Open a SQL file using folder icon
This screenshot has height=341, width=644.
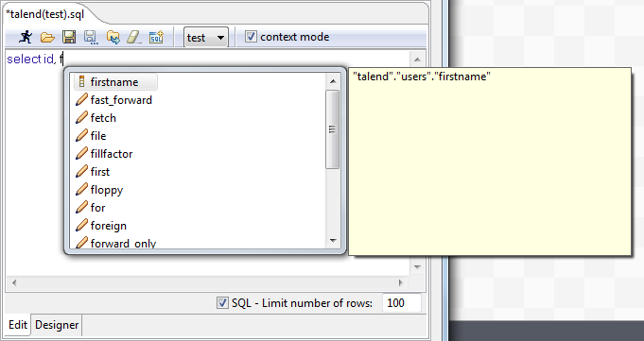47,38
